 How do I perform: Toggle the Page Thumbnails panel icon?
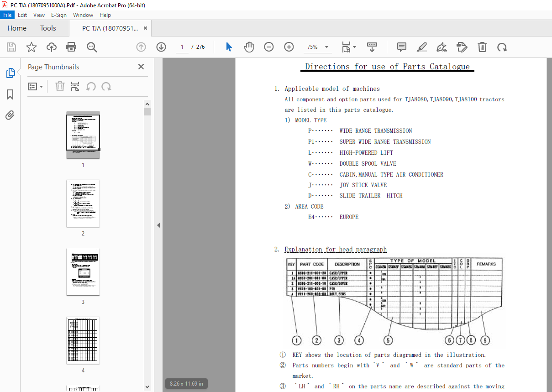point(10,73)
